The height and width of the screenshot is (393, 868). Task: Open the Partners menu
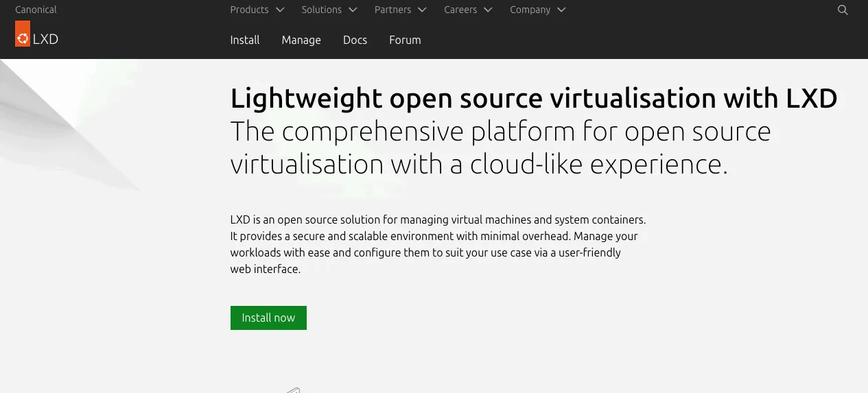(x=401, y=10)
